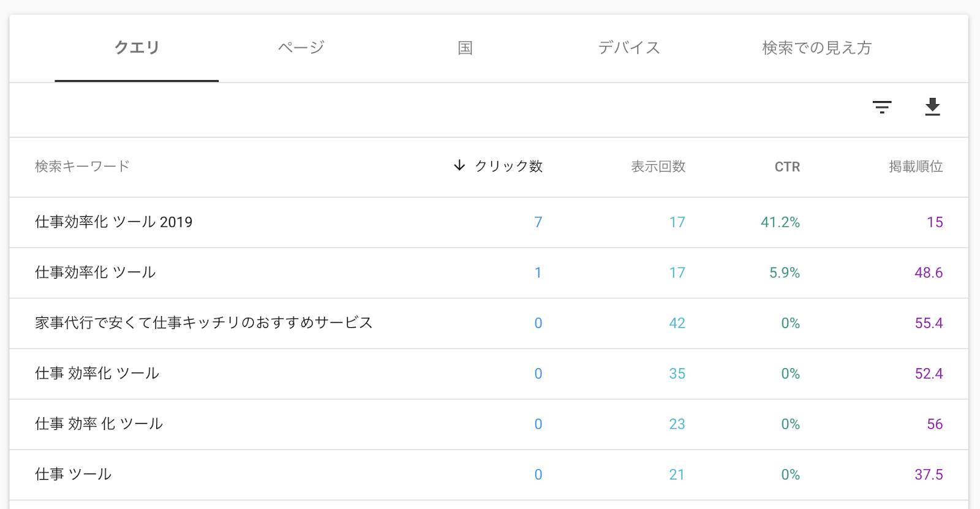
Task: Sort by CTR column header
Action: pyautogui.click(x=787, y=167)
